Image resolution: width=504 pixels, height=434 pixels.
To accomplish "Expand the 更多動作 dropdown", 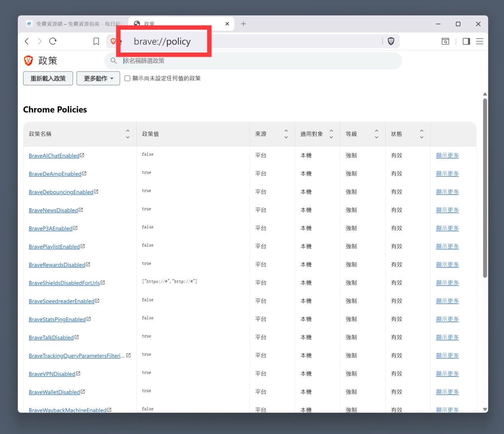I will click(98, 78).
